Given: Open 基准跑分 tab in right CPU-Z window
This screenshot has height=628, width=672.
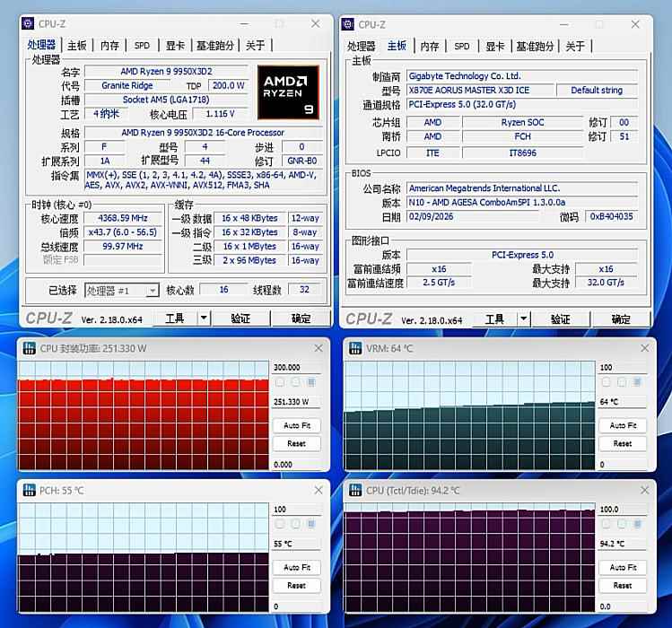Looking at the screenshot, I should coord(535,47).
